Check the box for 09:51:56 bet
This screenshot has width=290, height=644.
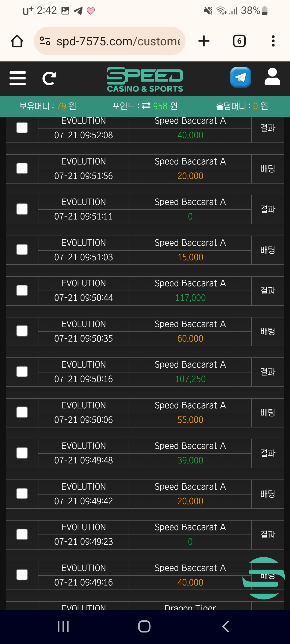tap(22, 169)
